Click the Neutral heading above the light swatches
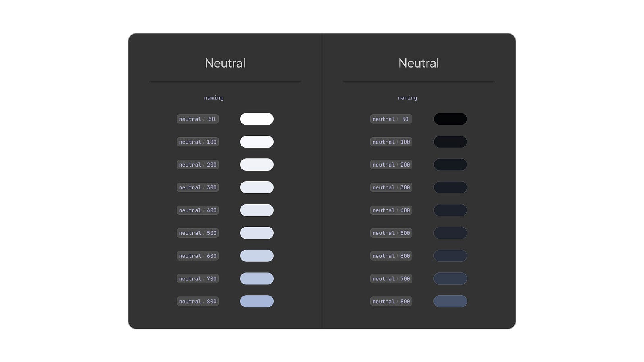 click(x=225, y=63)
